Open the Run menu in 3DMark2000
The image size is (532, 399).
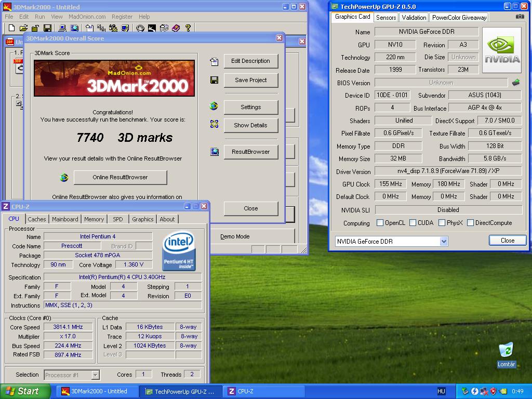(39, 17)
